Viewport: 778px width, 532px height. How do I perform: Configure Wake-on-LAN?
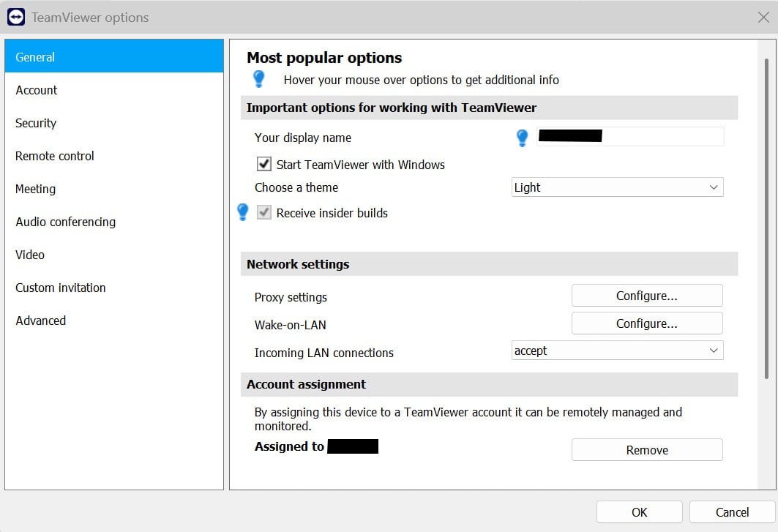[647, 323]
